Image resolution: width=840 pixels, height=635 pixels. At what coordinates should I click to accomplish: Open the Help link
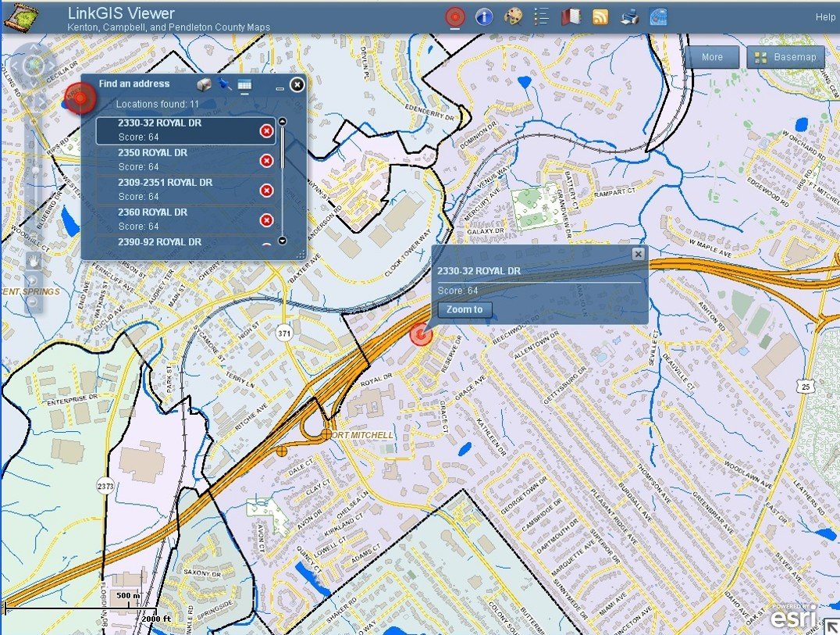point(825,17)
